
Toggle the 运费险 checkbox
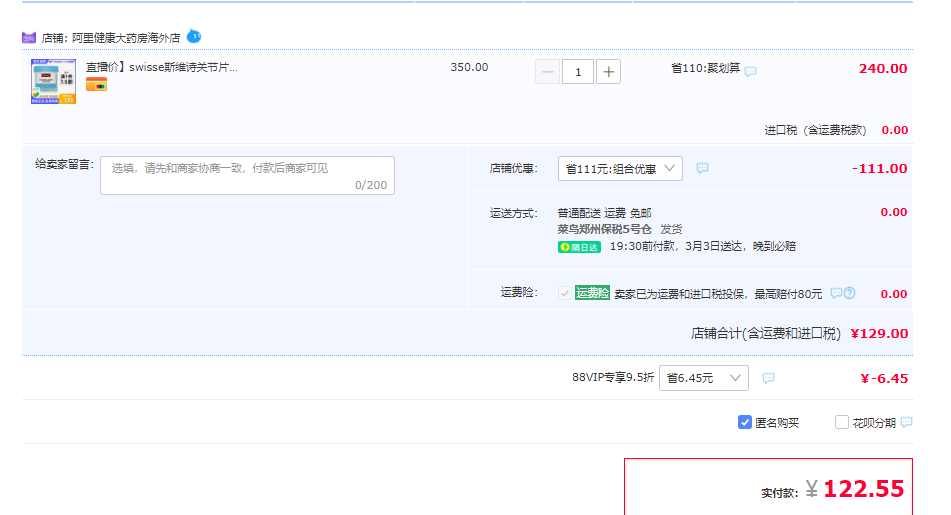(565, 293)
